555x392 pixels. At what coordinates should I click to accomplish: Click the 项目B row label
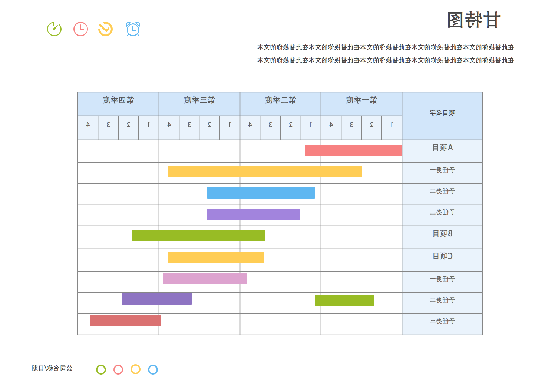pyautogui.click(x=442, y=233)
